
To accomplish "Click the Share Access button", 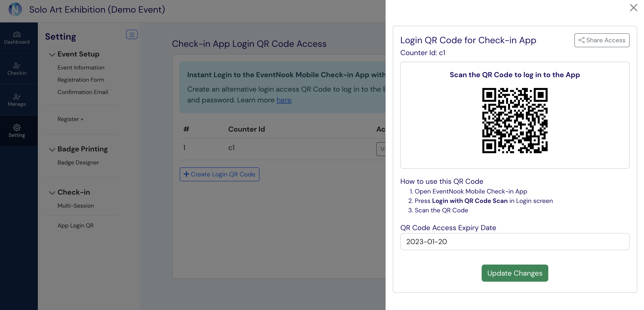I will click(x=601, y=40).
